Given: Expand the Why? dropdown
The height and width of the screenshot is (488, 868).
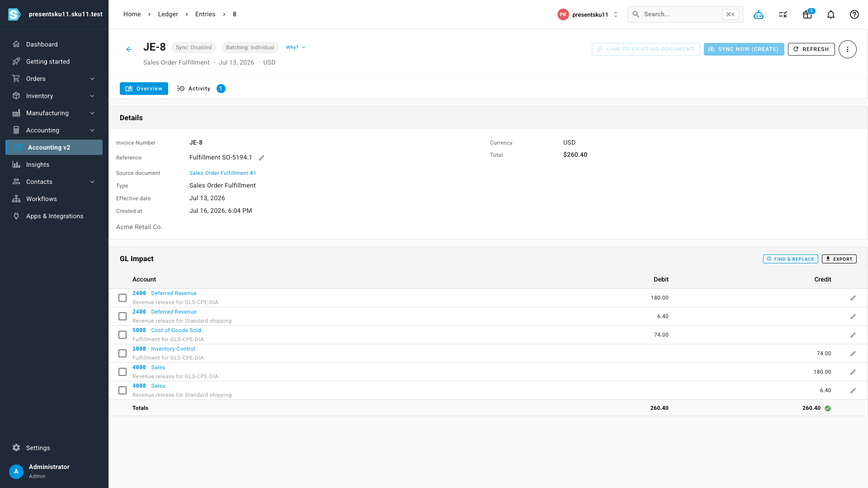Looking at the screenshot, I should [x=296, y=47].
